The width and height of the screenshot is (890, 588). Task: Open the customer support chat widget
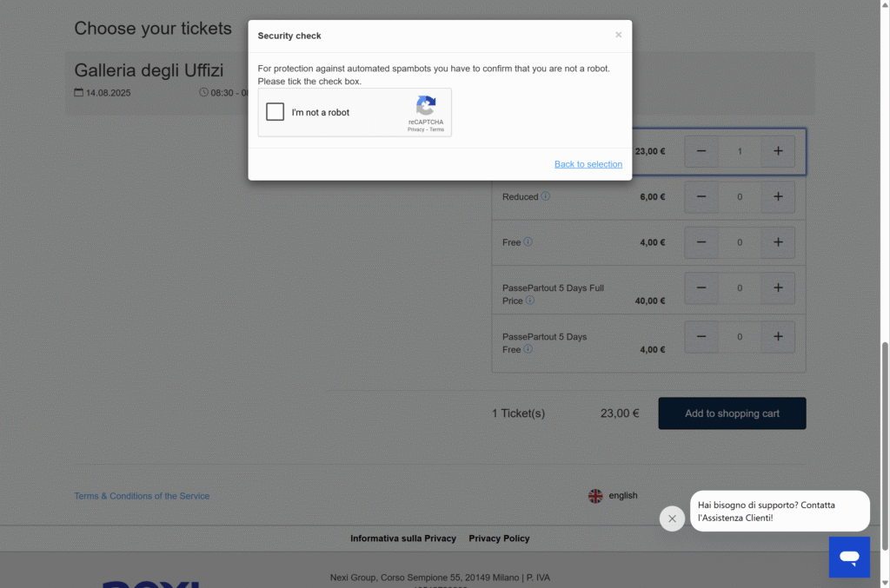pos(849,557)
